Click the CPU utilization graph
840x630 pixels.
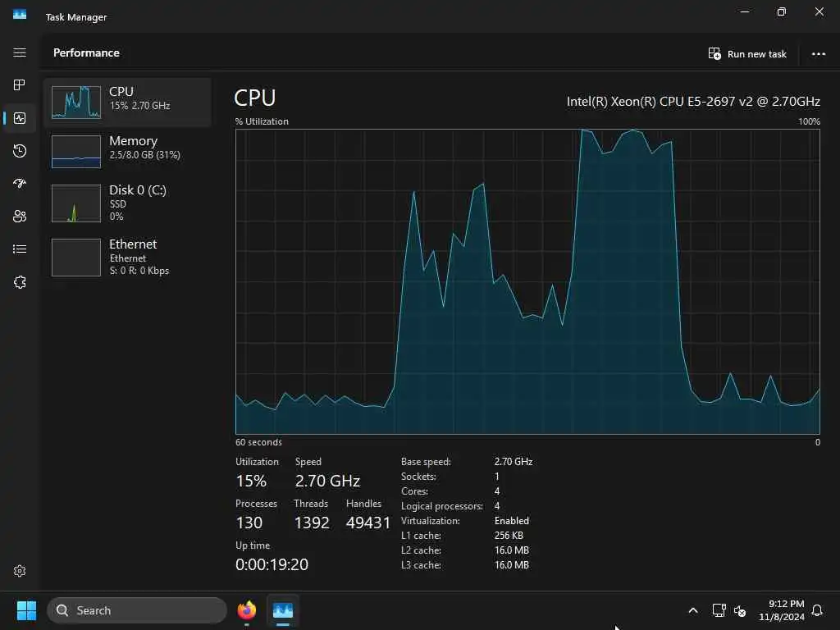527,281
